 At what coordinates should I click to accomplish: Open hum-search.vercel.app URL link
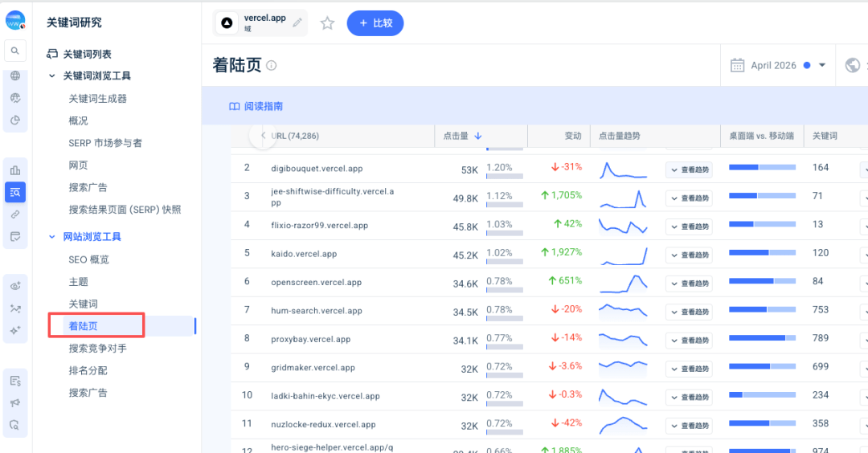[317, 311]
